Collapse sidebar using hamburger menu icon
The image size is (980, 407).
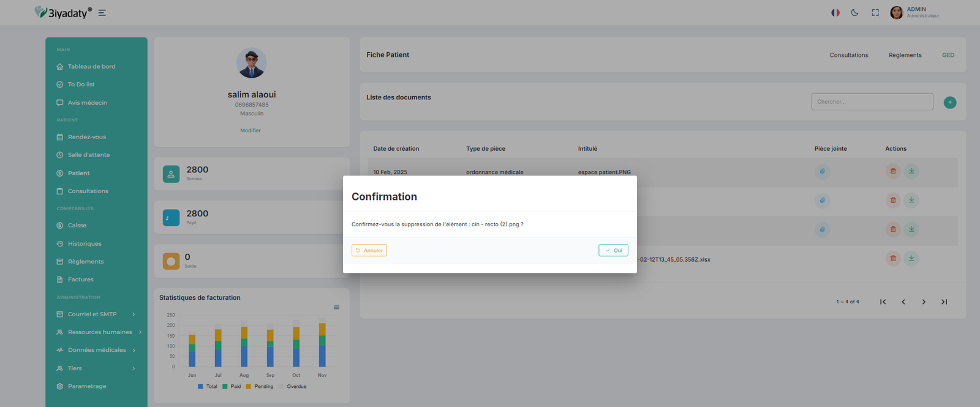click(102, 13)
